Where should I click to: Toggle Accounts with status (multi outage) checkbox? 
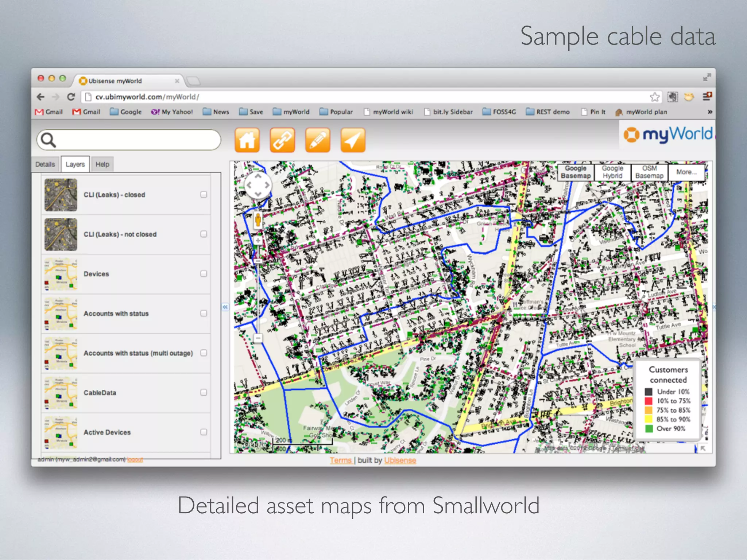coord(204,353)
